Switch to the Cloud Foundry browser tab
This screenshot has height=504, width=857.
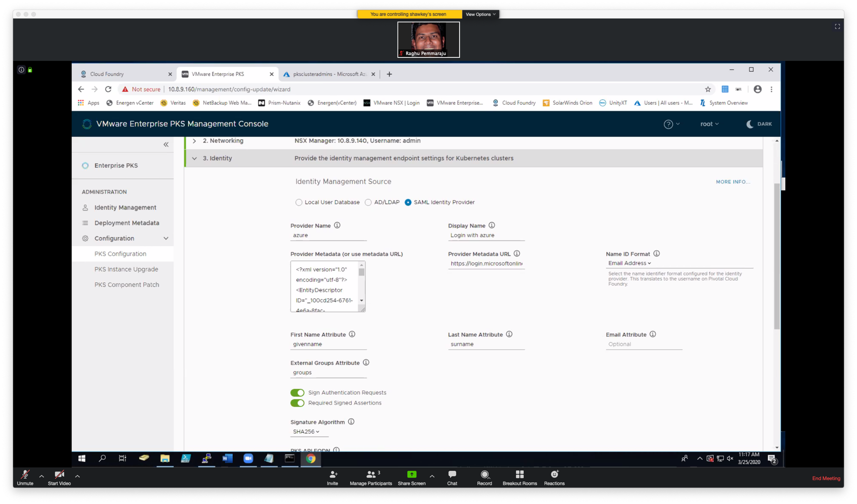(x=125, y=74)
